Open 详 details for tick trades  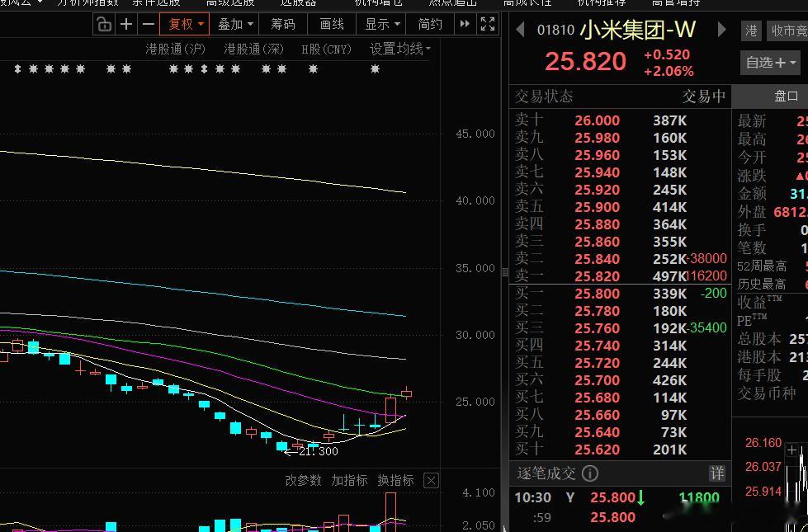(x=716, y=473)
